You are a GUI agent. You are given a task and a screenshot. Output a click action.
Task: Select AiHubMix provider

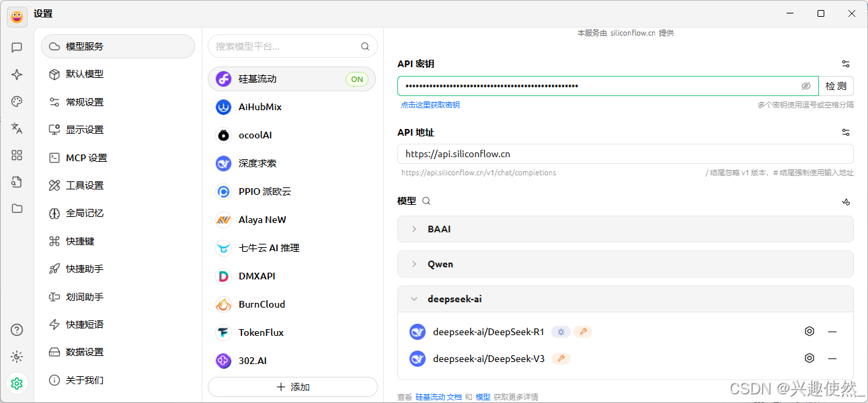(292, 107)
